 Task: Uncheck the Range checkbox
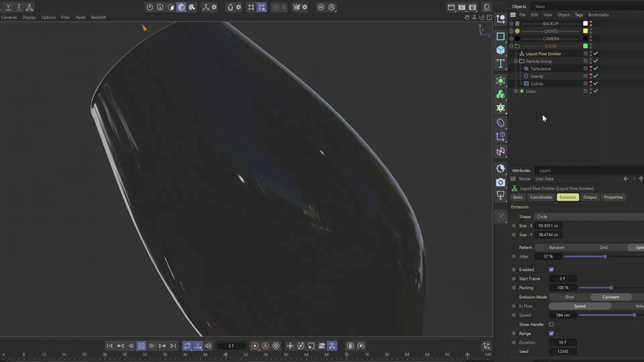point(551,333)
